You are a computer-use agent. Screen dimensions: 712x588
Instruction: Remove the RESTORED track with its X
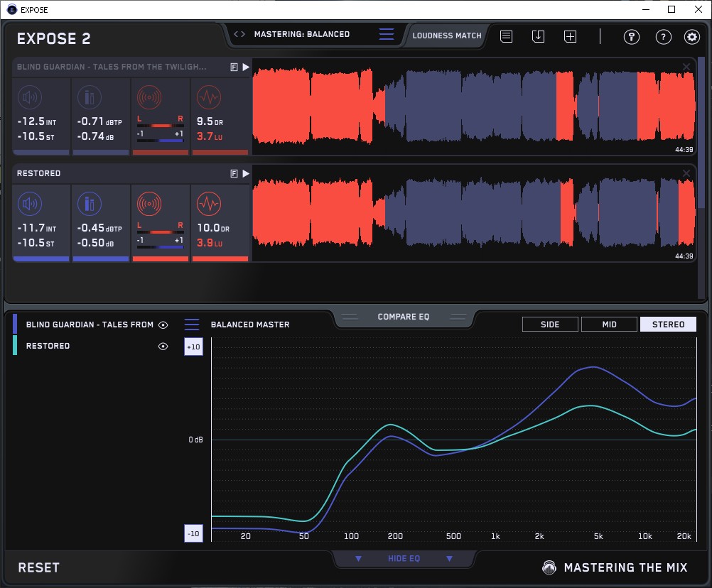686,173
